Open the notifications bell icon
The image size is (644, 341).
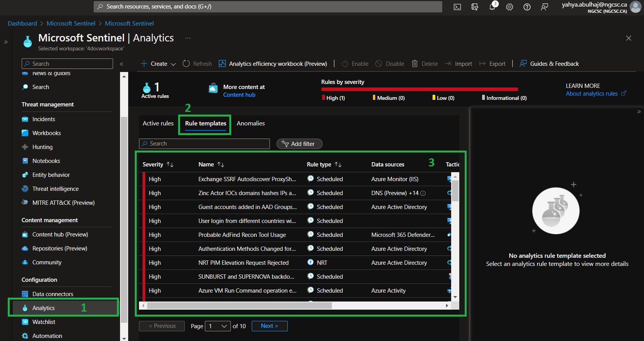tap(492, 7)
